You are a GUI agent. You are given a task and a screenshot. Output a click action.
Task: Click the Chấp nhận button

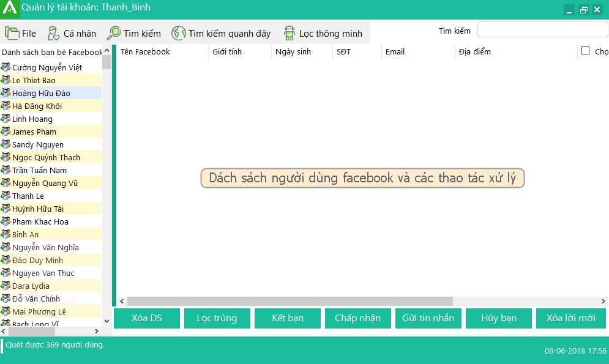click(357, 318)
